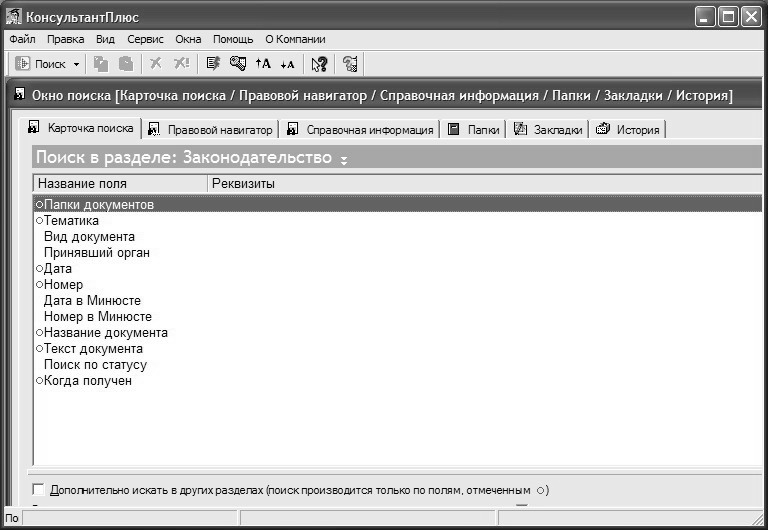Select the Номер в Минюсте field row
The height and width of the screenshot is (530, 768).
pos(398,316)
